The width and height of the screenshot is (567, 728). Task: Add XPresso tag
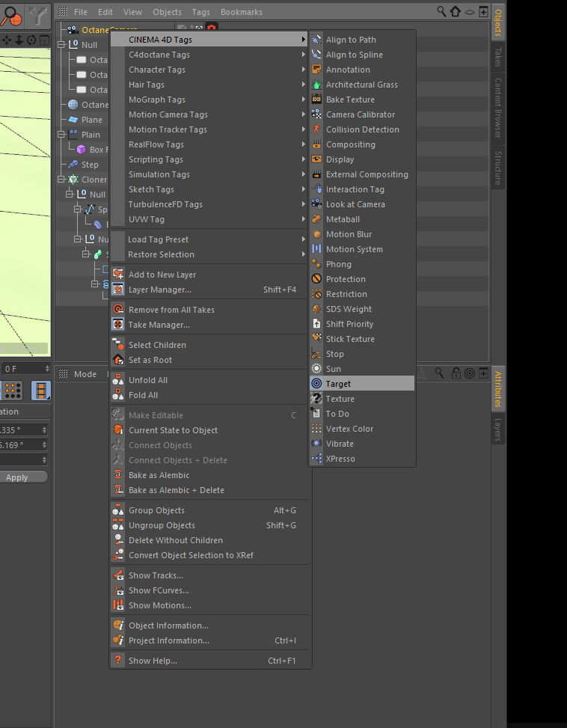(x=362, y=459)
